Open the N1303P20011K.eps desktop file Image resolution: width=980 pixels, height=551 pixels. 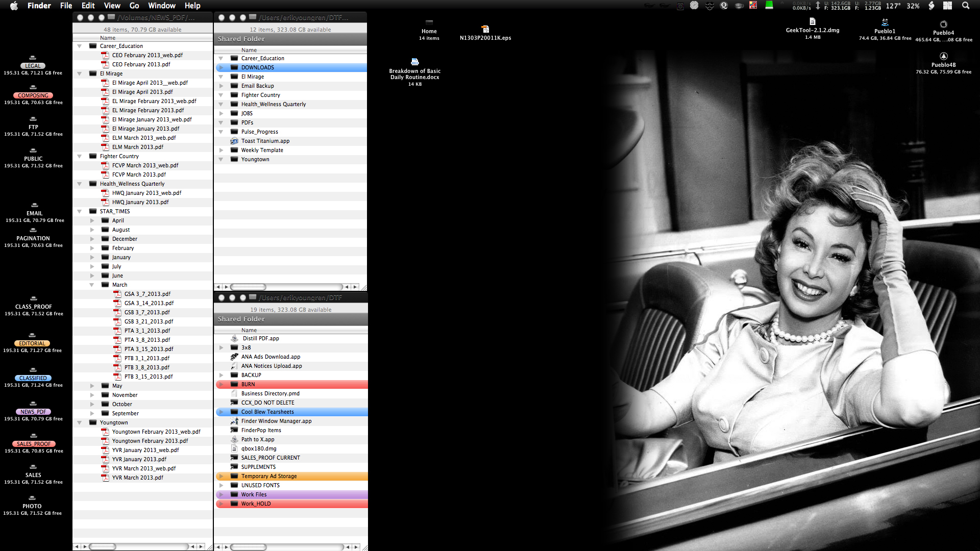point(485,29)
